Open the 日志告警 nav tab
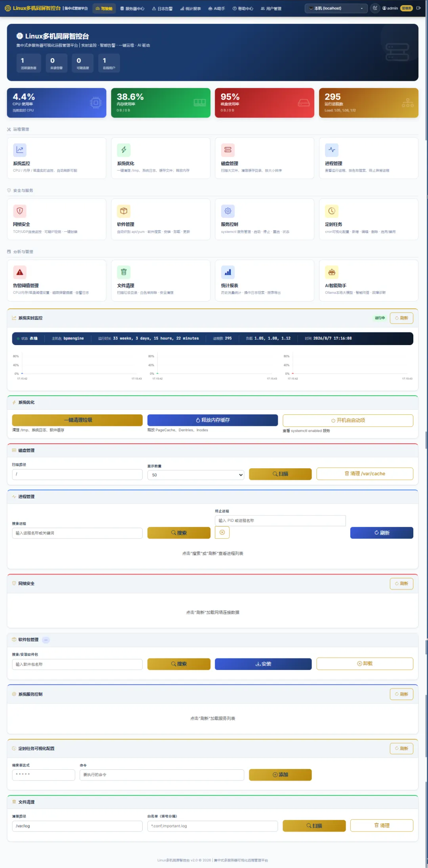This screenshot has height=868, width=428. [x=162, y=8]
